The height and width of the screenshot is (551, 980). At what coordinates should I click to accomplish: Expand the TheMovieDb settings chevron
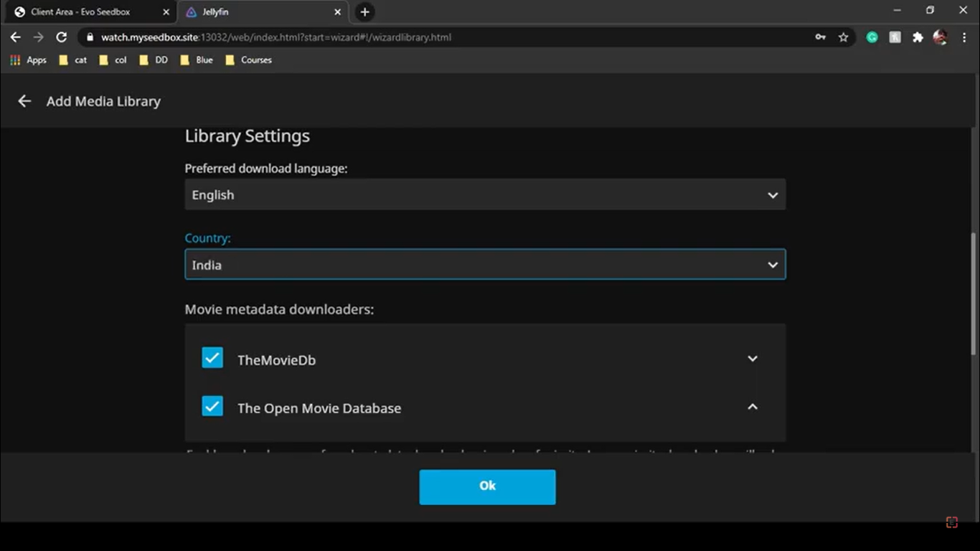pyautogui.click(x=752, y=358)
